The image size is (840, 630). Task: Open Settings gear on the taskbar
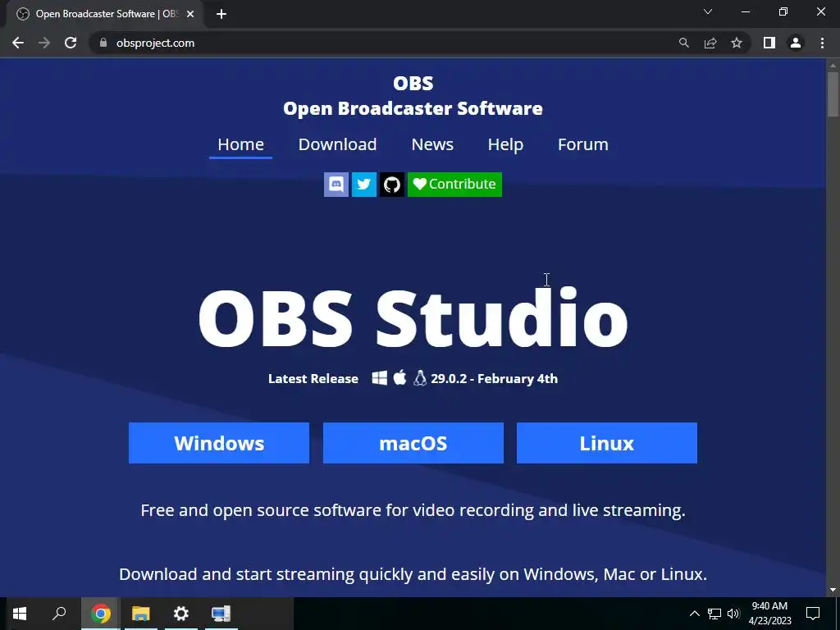coord(181,614)
